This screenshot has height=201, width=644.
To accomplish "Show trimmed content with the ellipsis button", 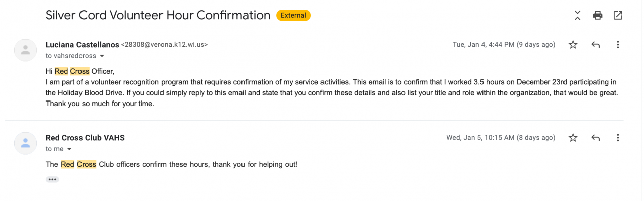I will (52, 179).
